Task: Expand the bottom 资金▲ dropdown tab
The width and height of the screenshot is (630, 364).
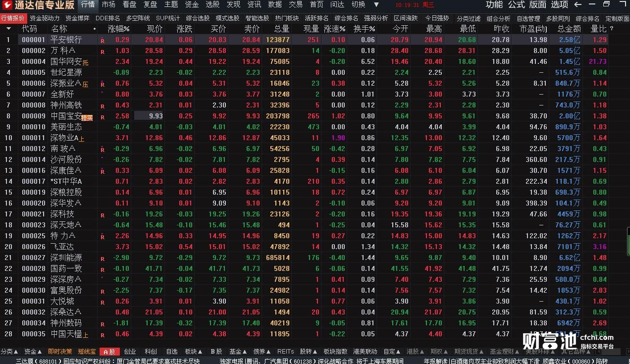Action: click(33, 352)
